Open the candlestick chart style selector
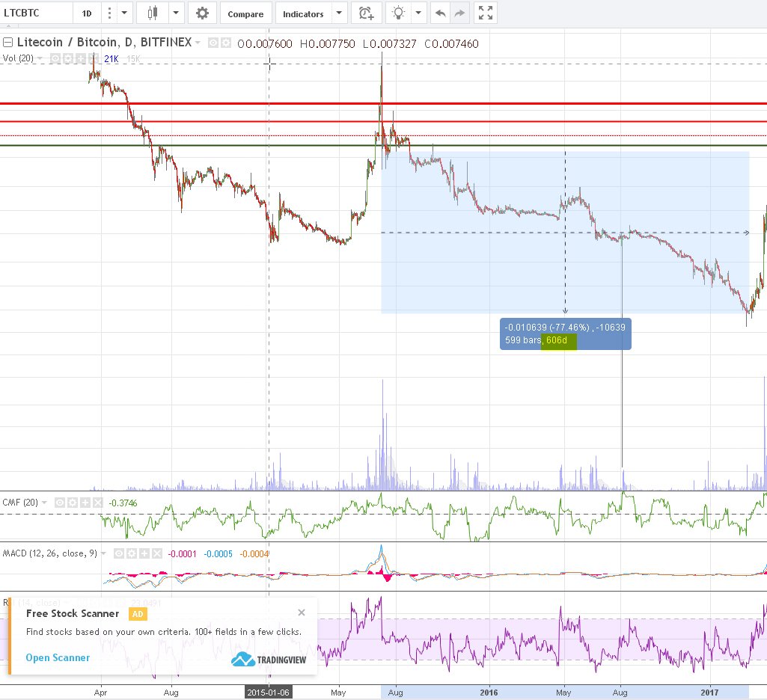 point(153,13)
